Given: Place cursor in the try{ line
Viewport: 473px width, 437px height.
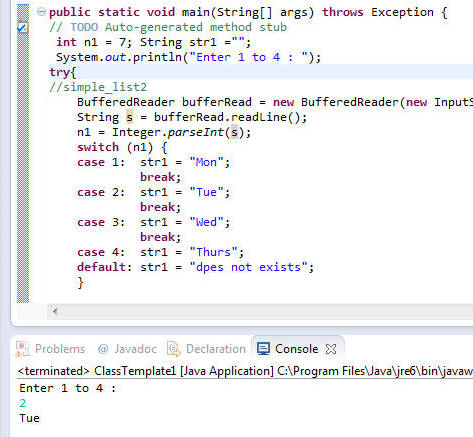Looking at the screenshot, I should pyautogui.click(x=63, y=72).
